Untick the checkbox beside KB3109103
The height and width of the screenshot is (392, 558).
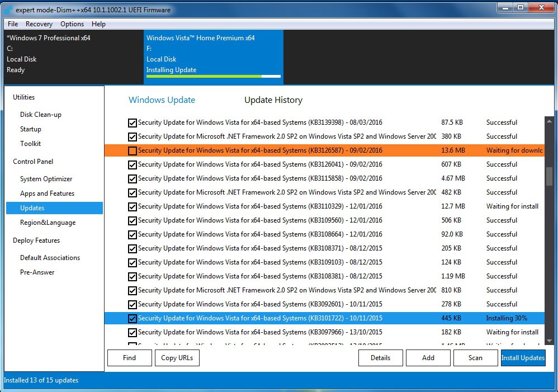(x=133, y=263)
